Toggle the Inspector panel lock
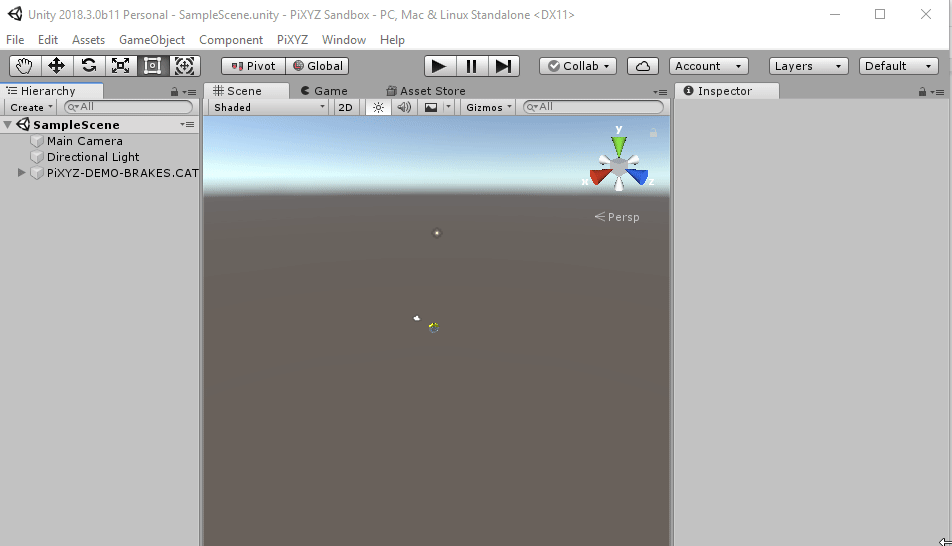Image resolution: width=952 pixels, height=546 pixels. click(x=922, y=92)
